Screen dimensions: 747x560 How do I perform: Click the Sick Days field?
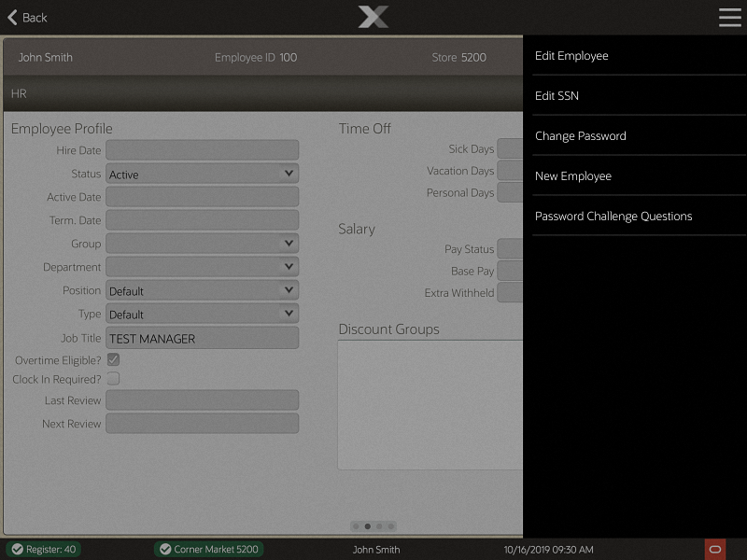click(510, 148)
